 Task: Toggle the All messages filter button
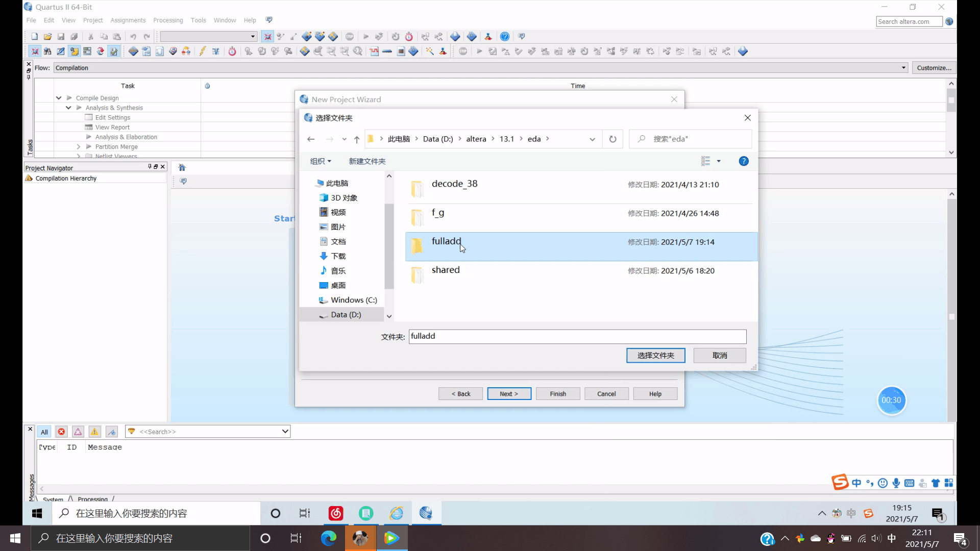[44, 432]
